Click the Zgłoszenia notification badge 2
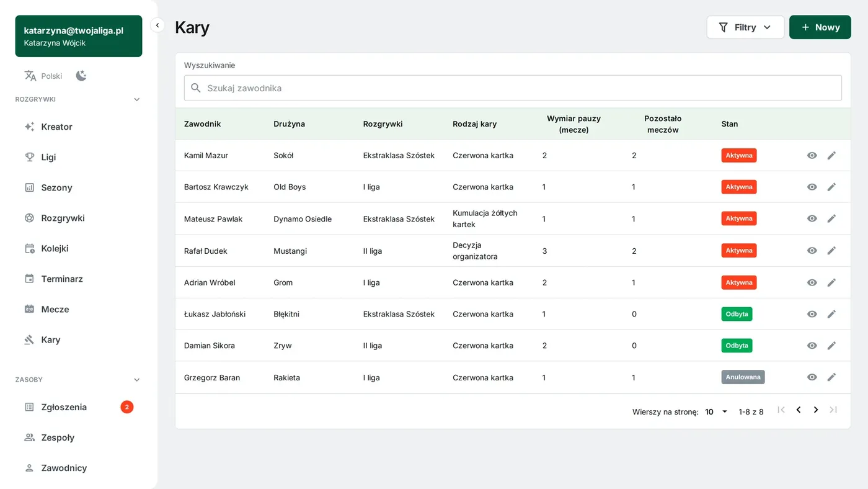868x489 pixels. click(127, 407)
